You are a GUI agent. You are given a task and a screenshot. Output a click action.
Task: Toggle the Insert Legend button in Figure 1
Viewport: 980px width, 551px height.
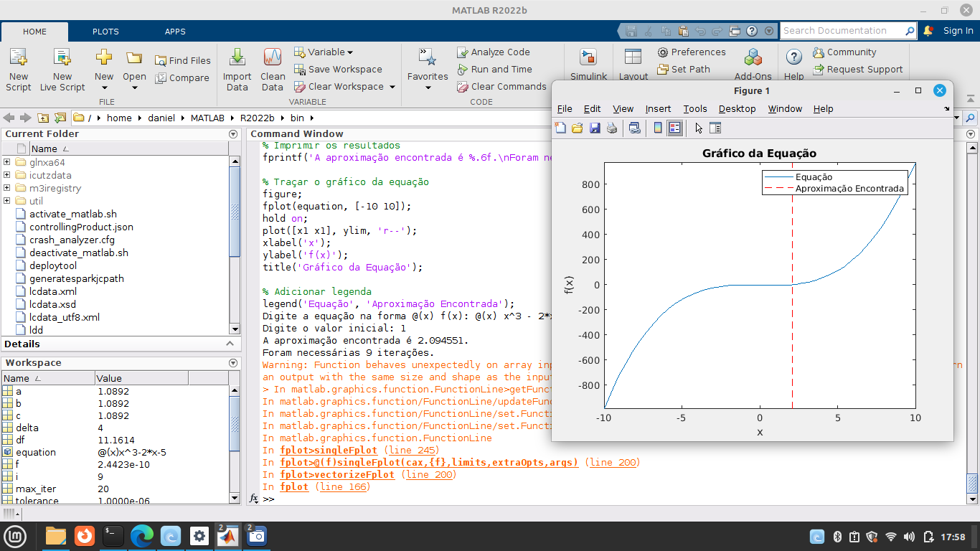click(674, 128)
